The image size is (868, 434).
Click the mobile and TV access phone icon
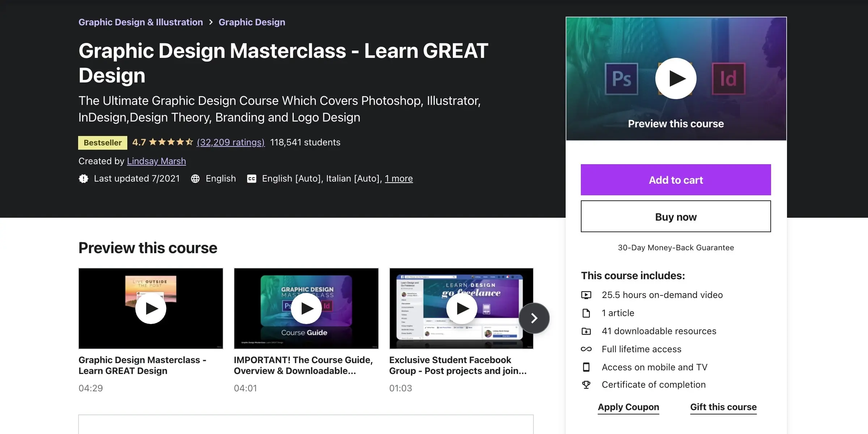coord(587,367)
